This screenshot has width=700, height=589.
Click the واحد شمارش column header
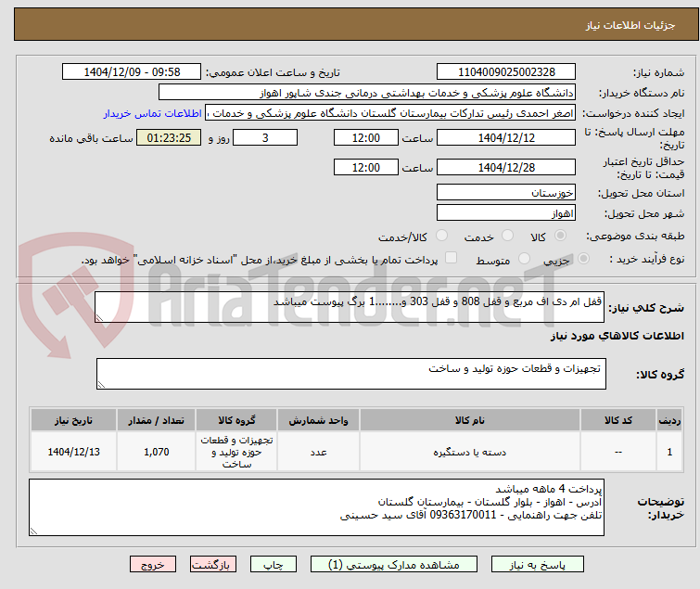(318, 420)
